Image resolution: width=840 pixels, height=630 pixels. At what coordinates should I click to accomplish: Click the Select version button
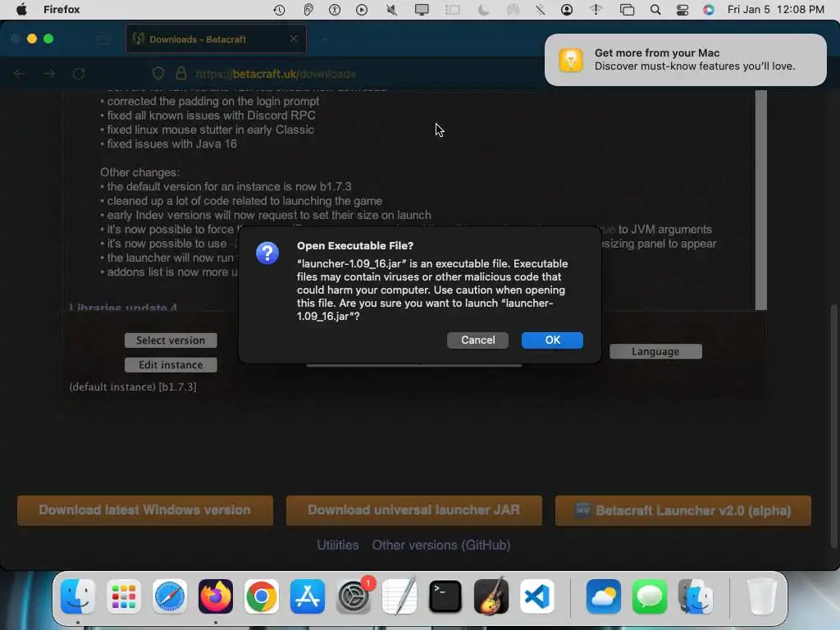point(171,340)
